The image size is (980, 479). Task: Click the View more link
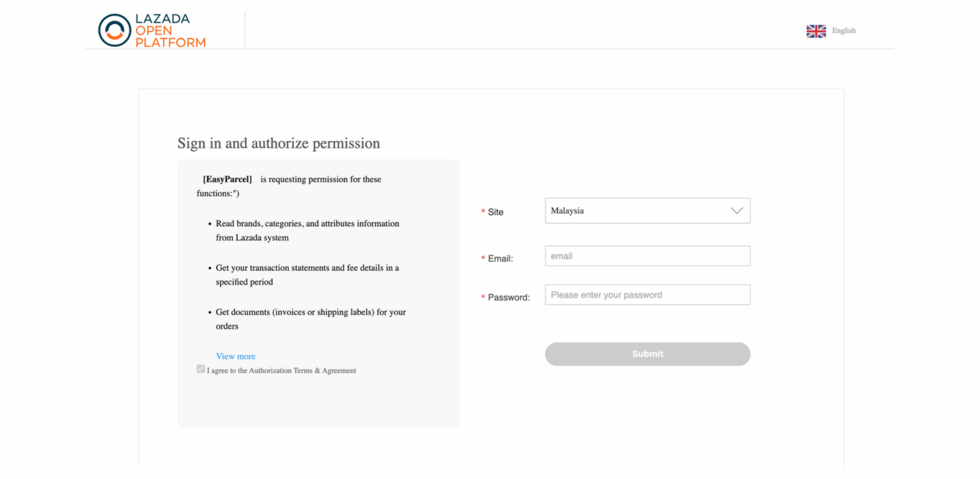(235, 356)
